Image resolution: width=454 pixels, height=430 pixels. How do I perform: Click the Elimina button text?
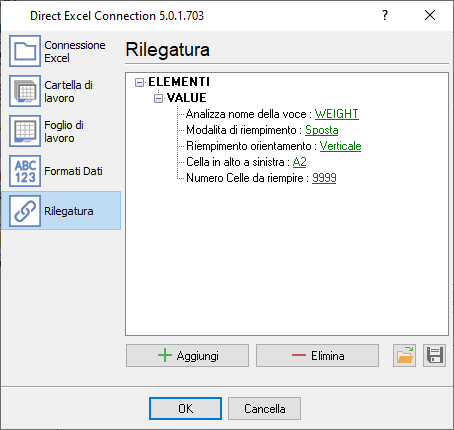coord(328,356)
